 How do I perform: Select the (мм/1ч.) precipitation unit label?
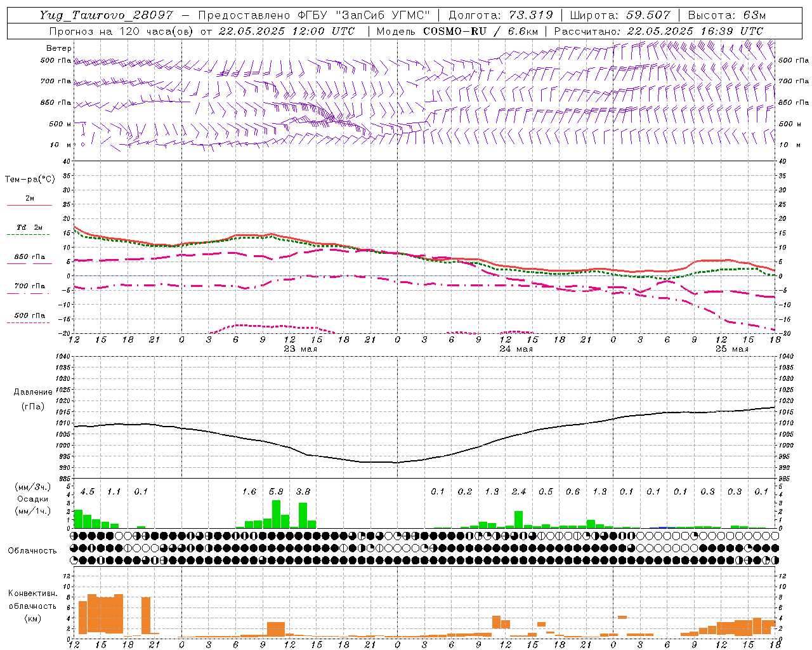(x=33, y=510)
